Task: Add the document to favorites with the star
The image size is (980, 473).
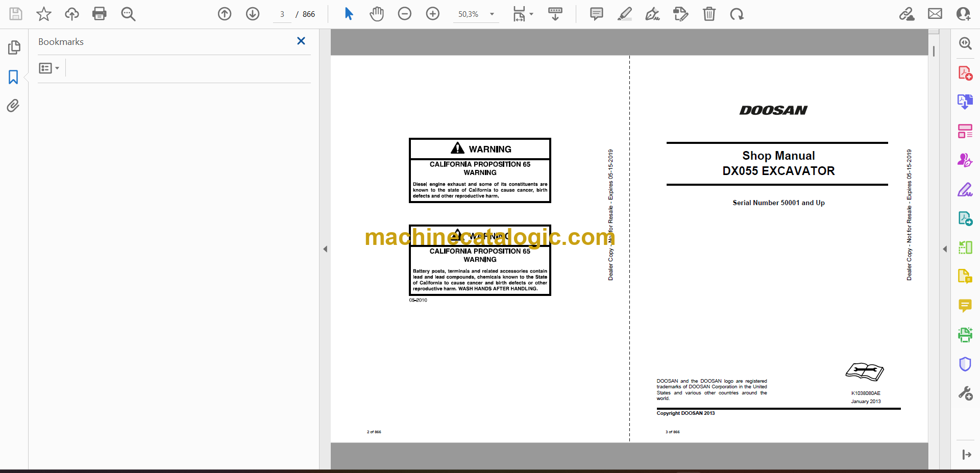Action: click(x=44, y=14)
